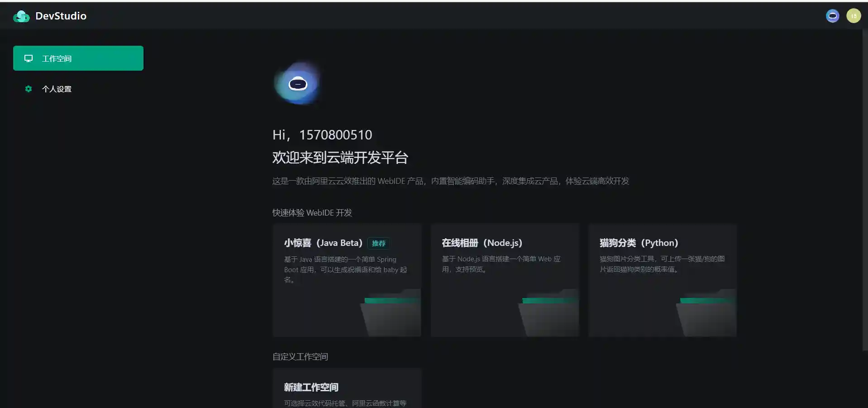Click 新建工作空间 to create a workspace
Screen dimensions: 868x408
[x=311, y=387]
